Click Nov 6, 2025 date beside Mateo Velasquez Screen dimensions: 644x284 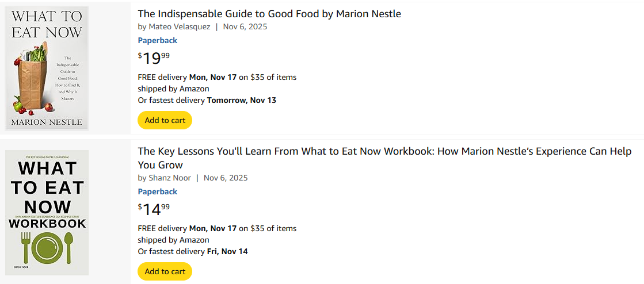pos(245,26)
